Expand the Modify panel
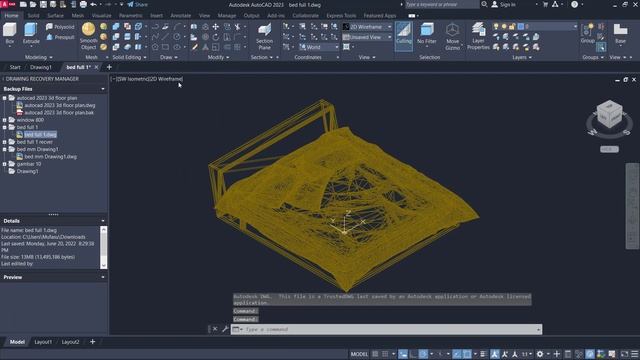 218,58
